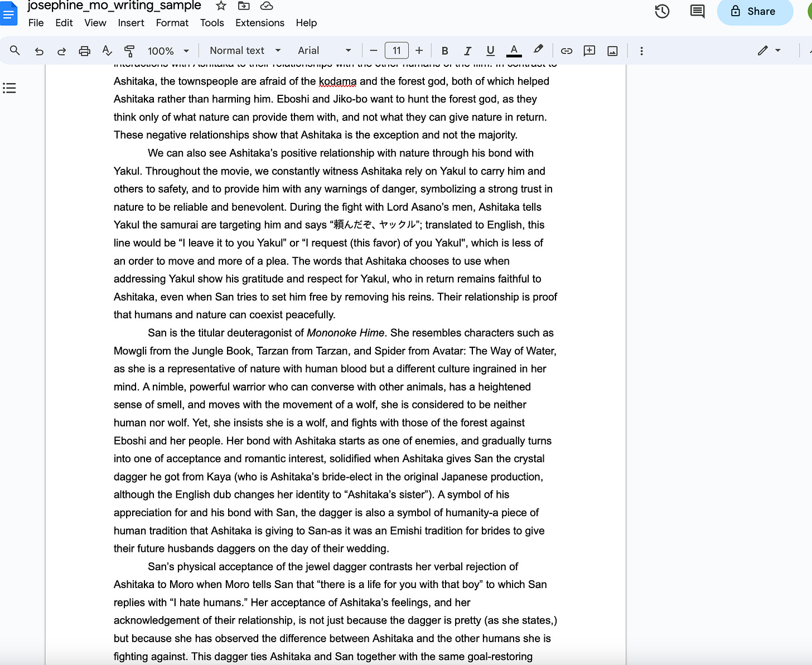
Task: Check the cloud document status icon
Action: pyautogui.click(x=267, y=6)
